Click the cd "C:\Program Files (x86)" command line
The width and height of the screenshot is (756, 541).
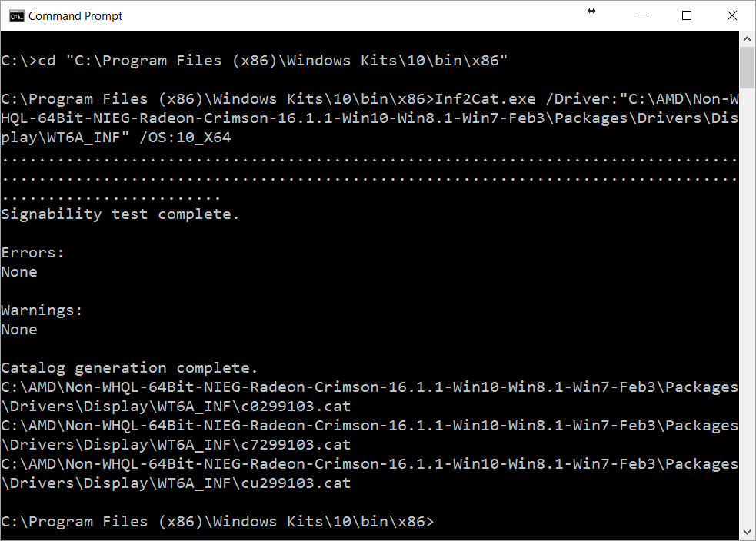tap(254, 61)
